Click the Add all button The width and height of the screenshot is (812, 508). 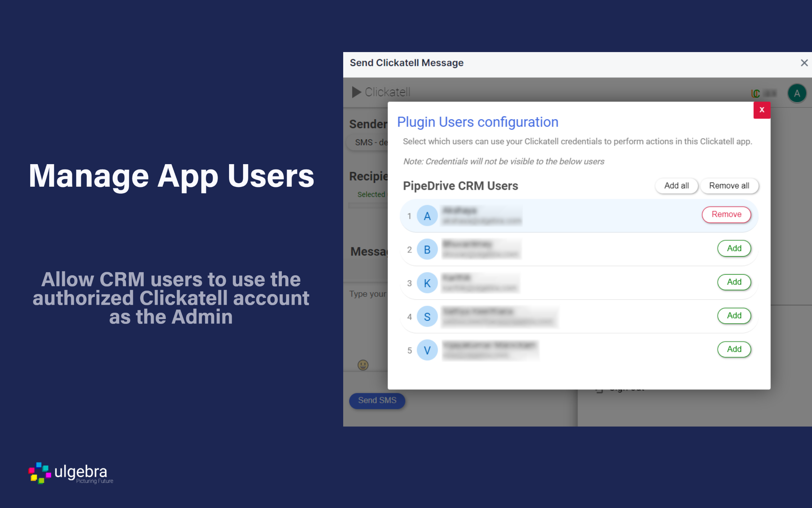(676, 185)
